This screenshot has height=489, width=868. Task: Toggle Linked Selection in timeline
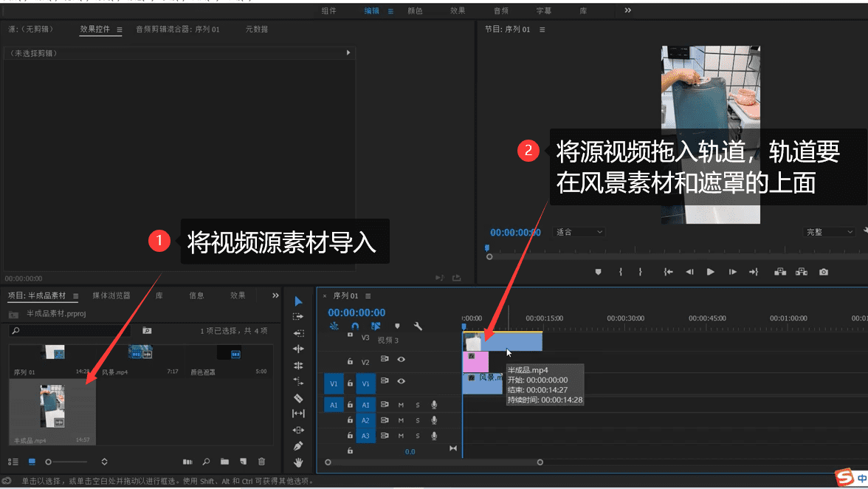coord(376,326)
